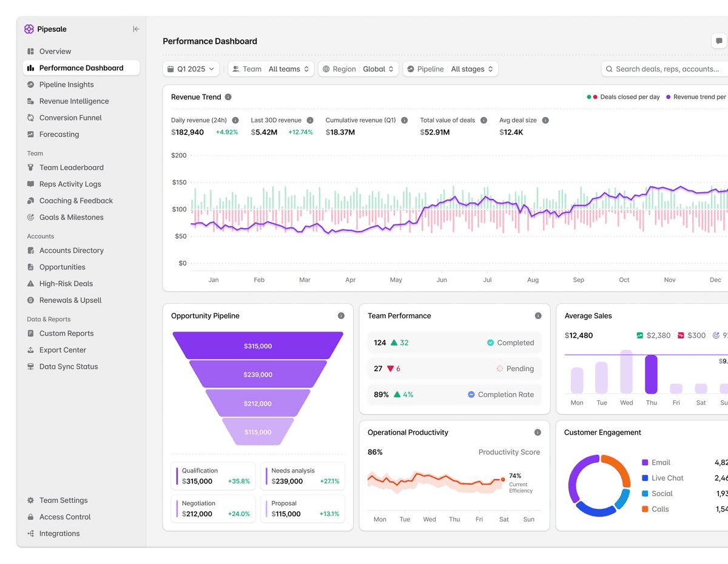728x564 pixels.
Task: Click the Operational Productivity info icon
Action: click(538, 432)
